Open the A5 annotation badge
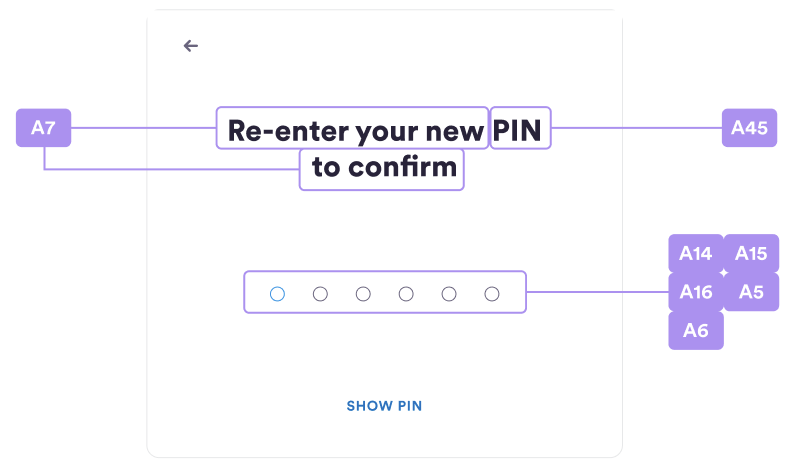 tap(751, 292)
